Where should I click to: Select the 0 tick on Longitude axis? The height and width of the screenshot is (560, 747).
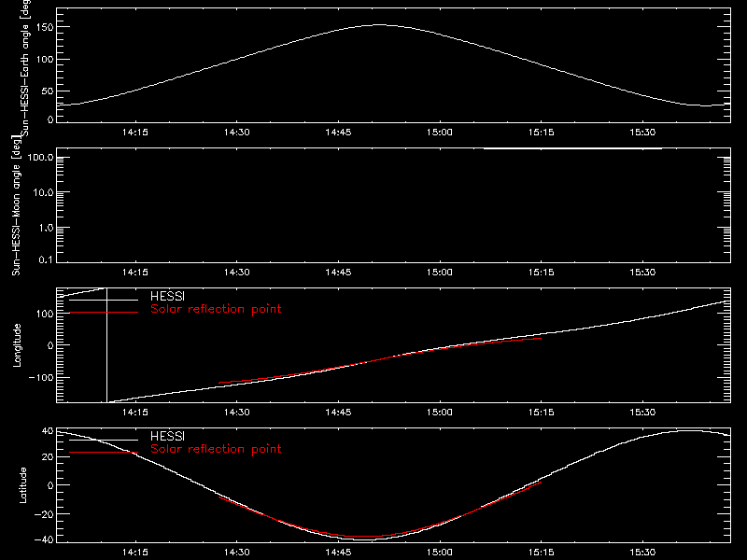(50, 345)
